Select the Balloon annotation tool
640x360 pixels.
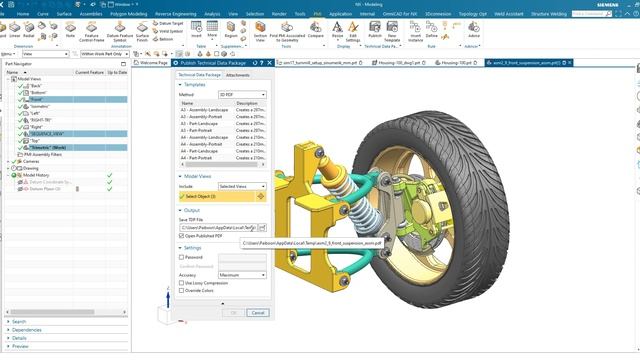(163, 39)
